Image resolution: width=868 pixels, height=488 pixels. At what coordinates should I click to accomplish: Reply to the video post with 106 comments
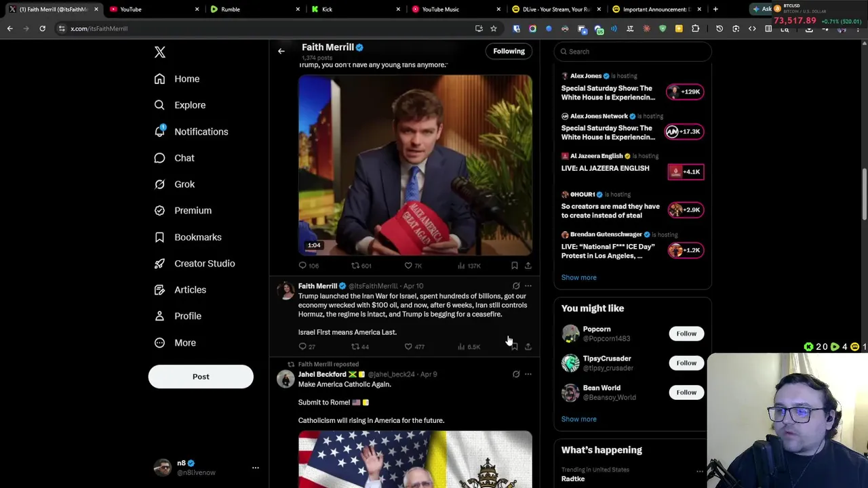309,266
